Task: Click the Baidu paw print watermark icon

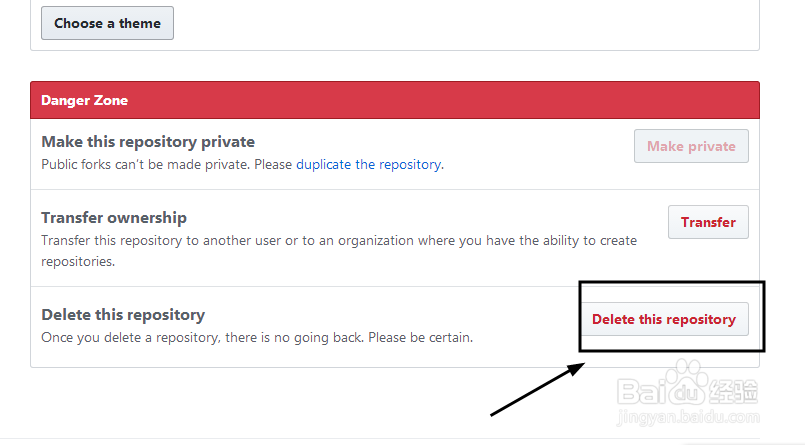Action: [687, 378]
